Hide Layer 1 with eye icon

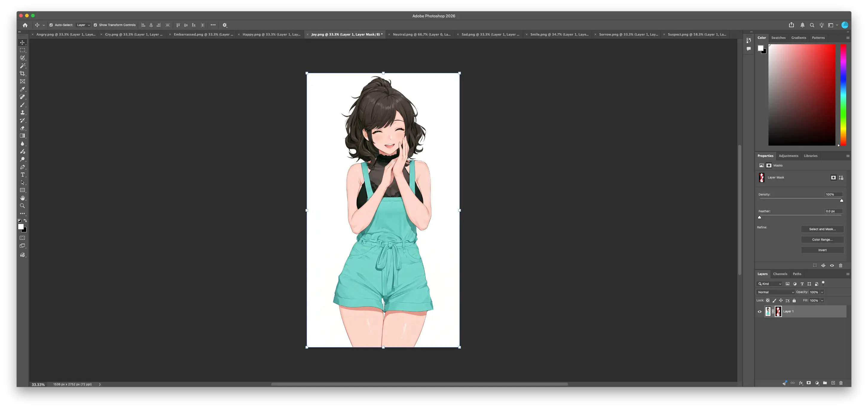coord(759,312)
